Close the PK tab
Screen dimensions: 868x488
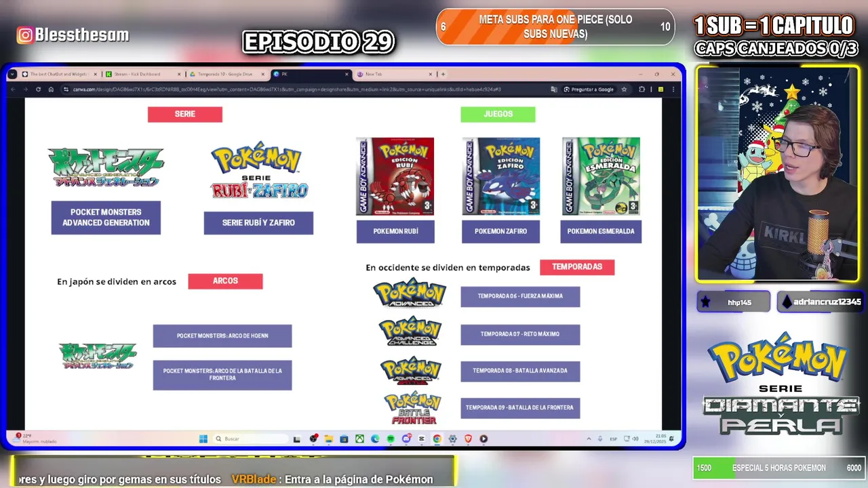point(346,74)
